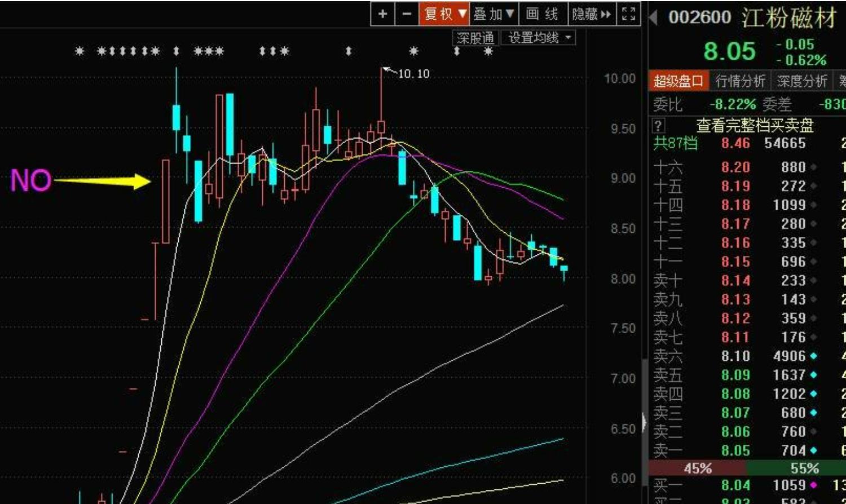Toggle the 隐藏 hide panel button
Viewport: 846px width, 504px height.
[592, 14]
